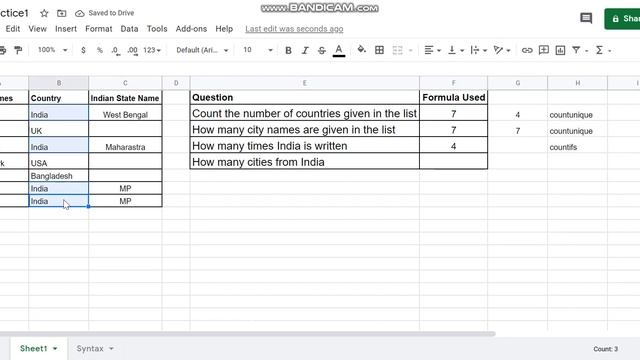Select column F header
This screenshot has width=640, height=360.
coord(453,83)
